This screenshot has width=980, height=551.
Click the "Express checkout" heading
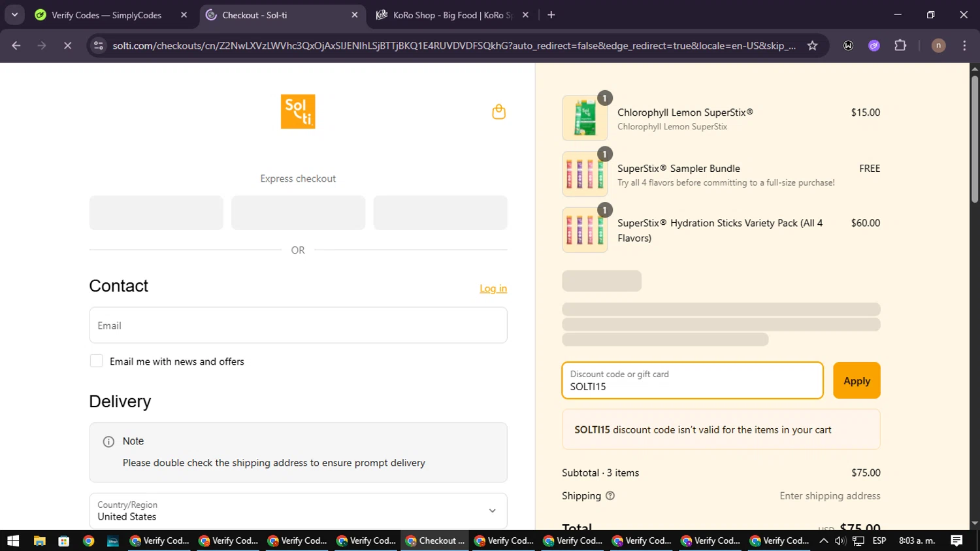(x=298, y=178)
